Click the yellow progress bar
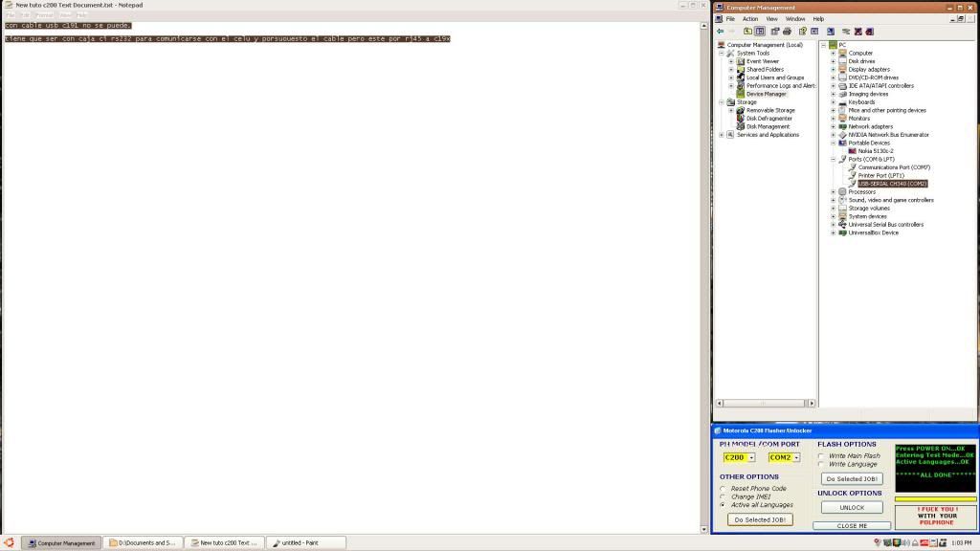The height and width of the screenshot is (551, 980). tap(935, 499)
